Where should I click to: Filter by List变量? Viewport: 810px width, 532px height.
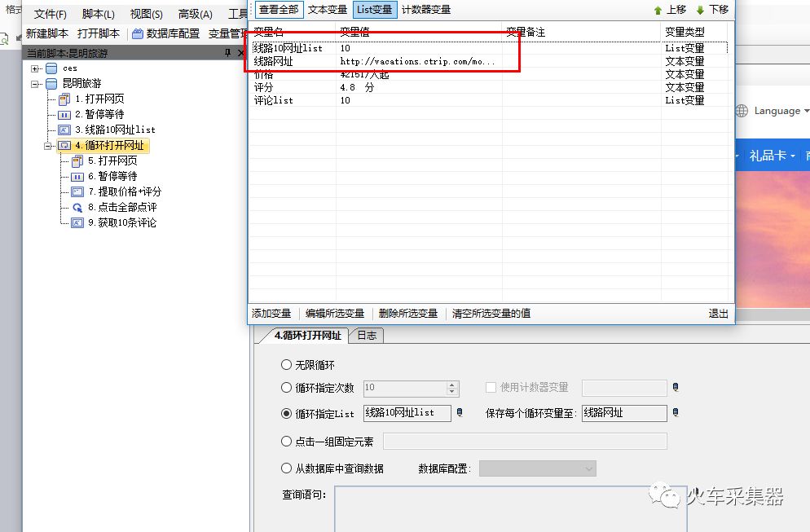(375, 10)
